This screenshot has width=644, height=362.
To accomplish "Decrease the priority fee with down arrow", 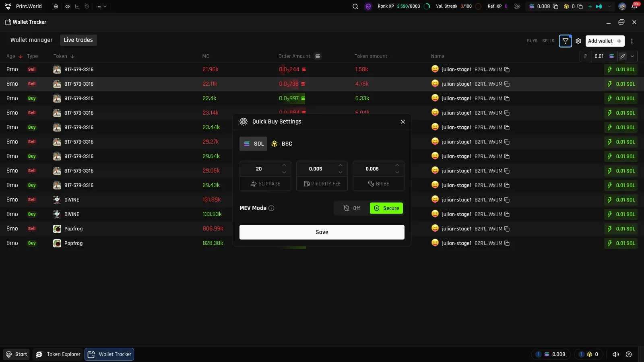I will coord(341,173).
